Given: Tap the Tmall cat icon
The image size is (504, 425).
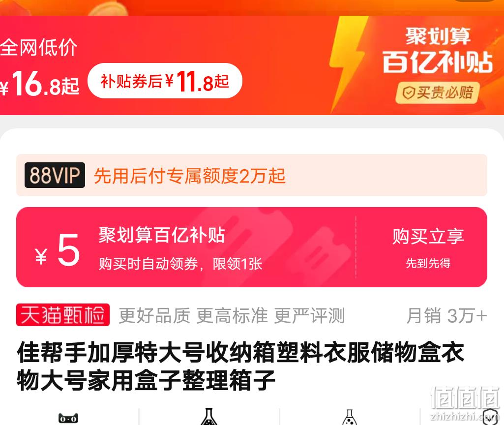Looking at the screenshot, I should click(x=68, y=418).
